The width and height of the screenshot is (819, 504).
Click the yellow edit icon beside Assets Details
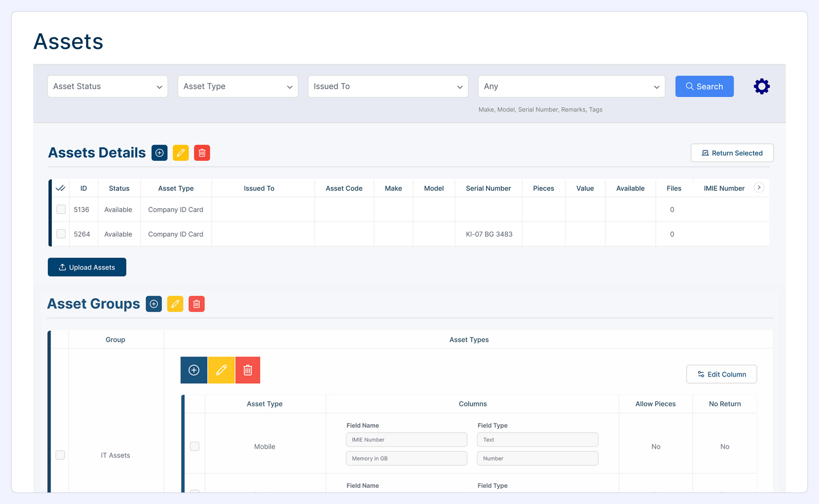coord(181,153)
